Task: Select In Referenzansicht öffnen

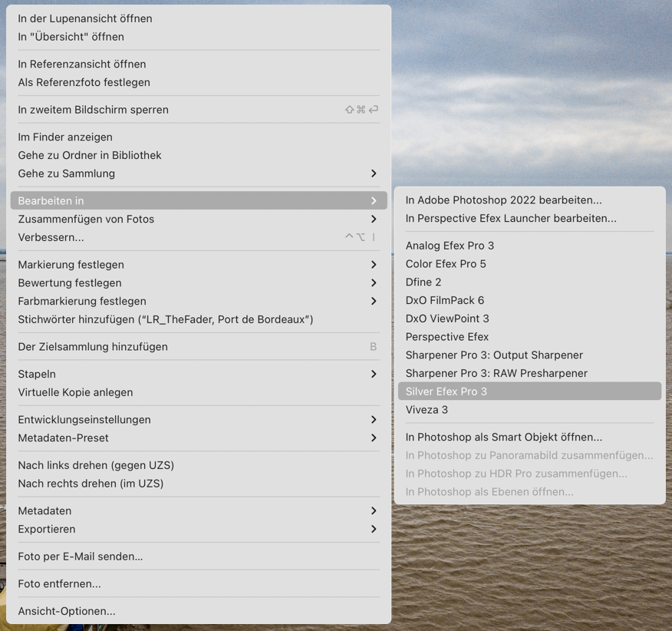Action: click(199, 64)
